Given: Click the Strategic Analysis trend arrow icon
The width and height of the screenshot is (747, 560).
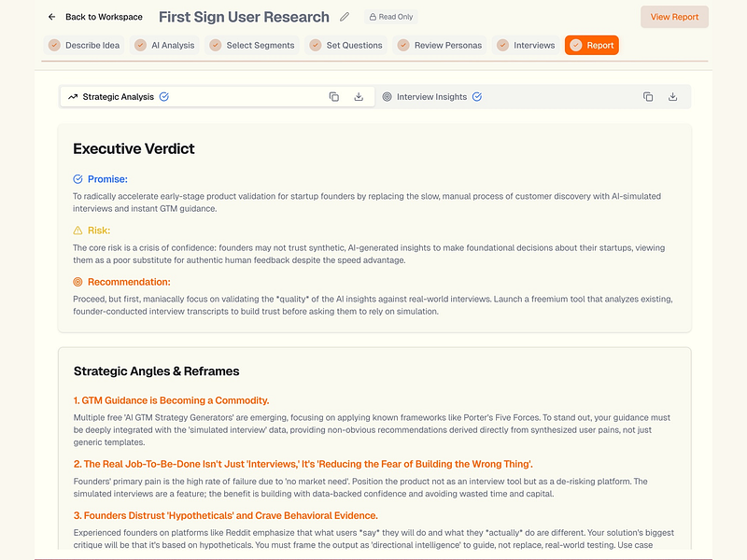Looking at the screenshot, I should click(x=73, y=97).
